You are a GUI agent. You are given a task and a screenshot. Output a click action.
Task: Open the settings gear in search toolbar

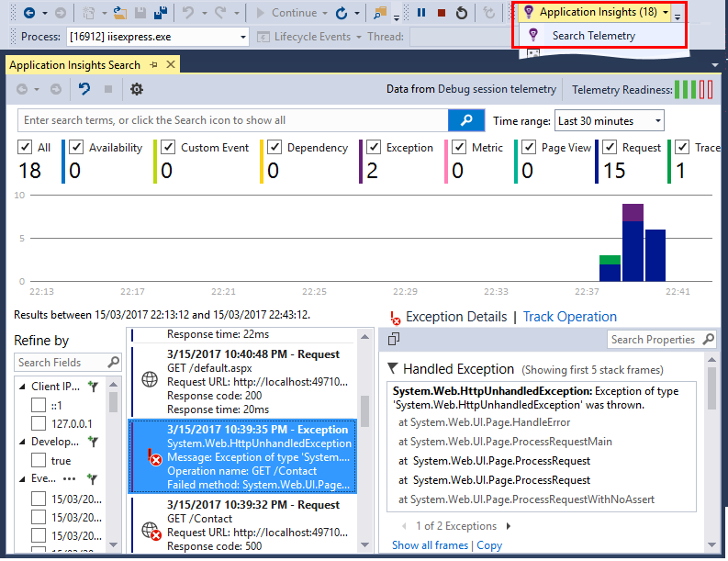[137, 89]
